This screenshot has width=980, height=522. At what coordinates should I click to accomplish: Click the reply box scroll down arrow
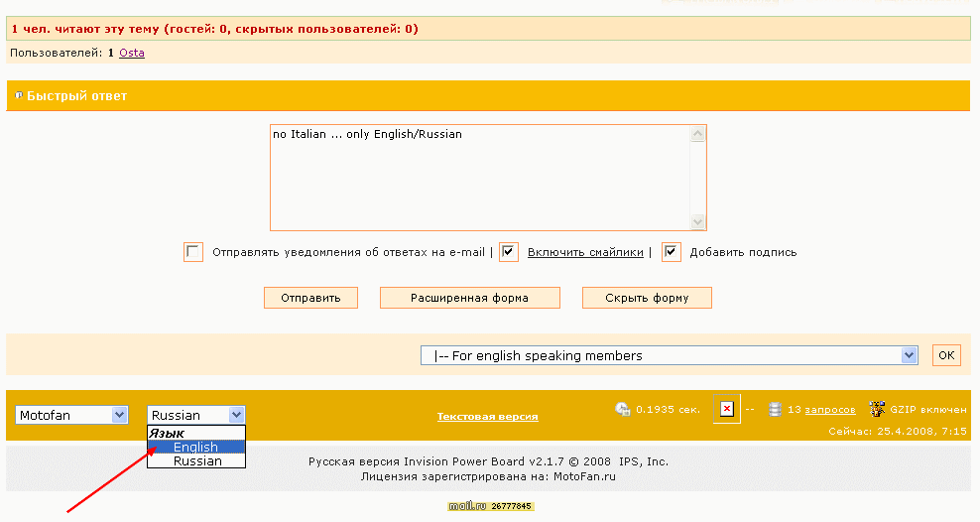(697, 222)
